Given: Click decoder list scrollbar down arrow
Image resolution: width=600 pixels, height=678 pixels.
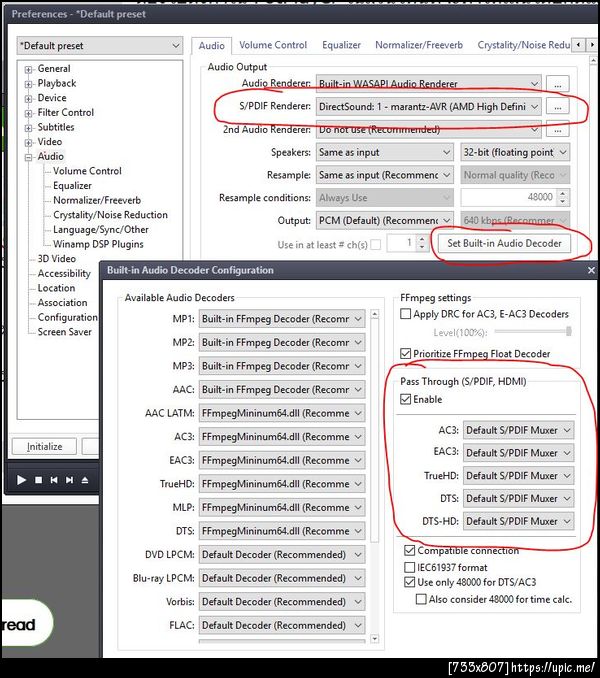Looking at the screenshot, I should (374, 639).
